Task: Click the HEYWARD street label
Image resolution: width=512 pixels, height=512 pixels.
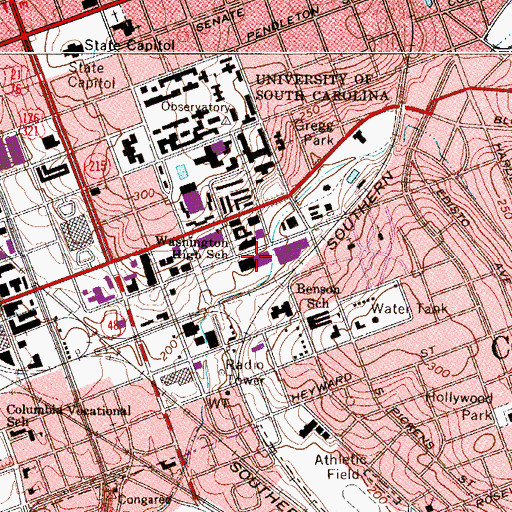Action: [x=322, y=387]
